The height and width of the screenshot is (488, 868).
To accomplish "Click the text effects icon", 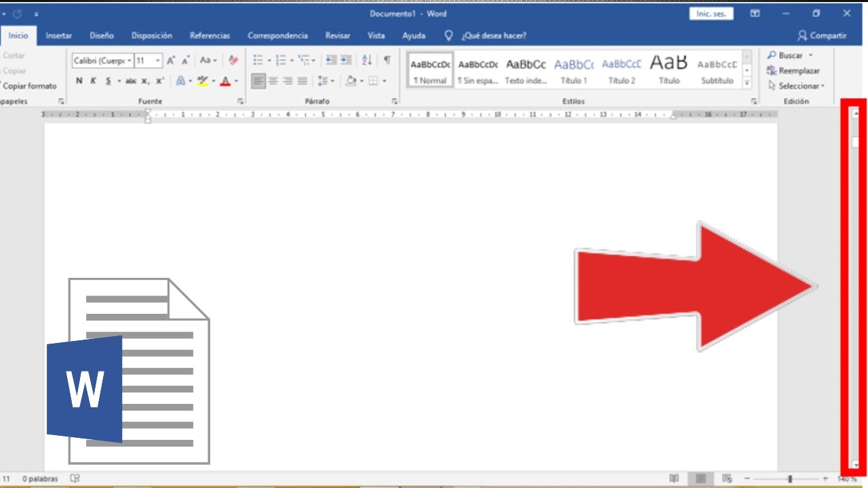I will point(180,81).
